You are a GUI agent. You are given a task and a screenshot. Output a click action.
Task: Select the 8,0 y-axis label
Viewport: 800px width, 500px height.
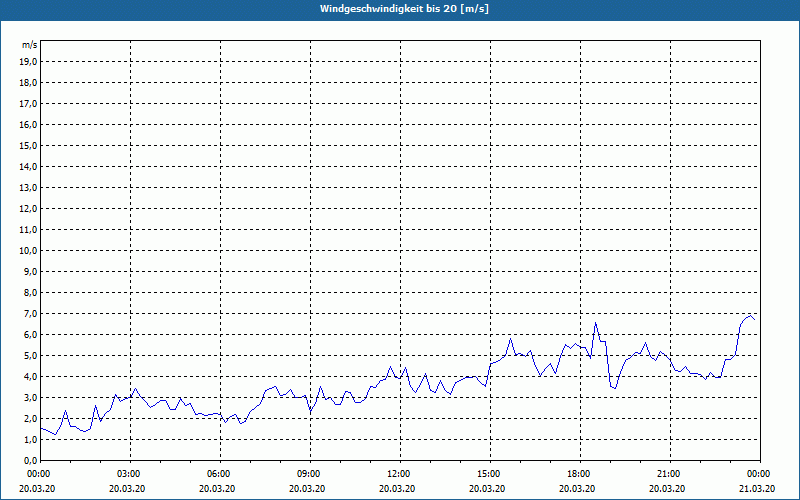point(31,292)
